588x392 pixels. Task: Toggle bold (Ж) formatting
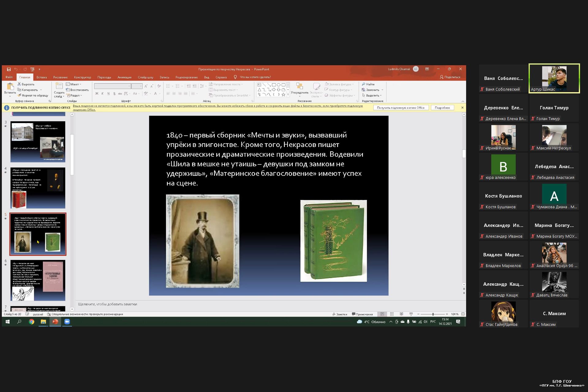tap(97, 93)
